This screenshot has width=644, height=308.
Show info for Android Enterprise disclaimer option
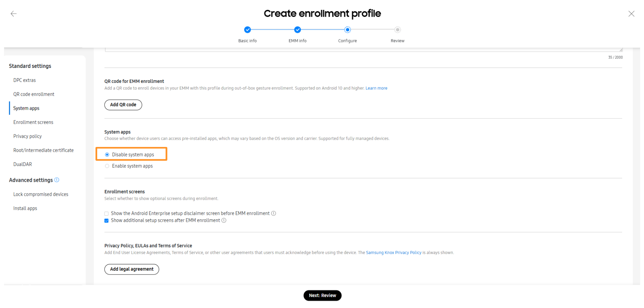point(274,214)
